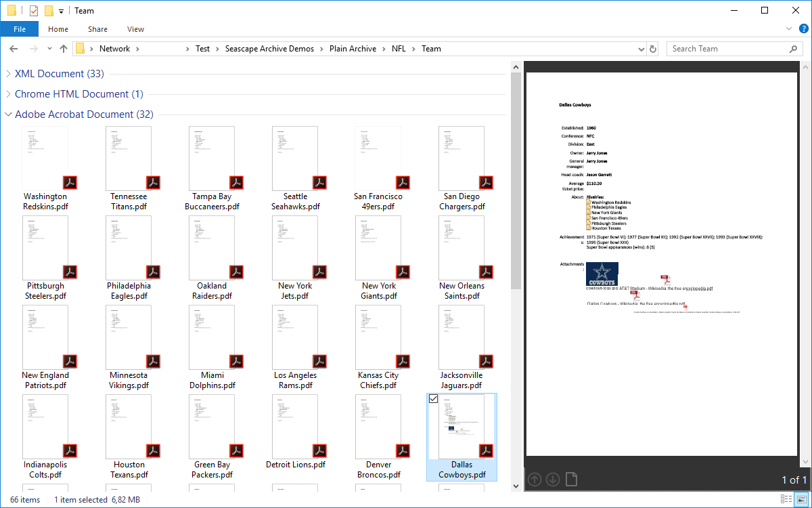Select the Miami Dolphins.pdf file
This screenshot has width=812, height=508.
[x=212, y=347]
